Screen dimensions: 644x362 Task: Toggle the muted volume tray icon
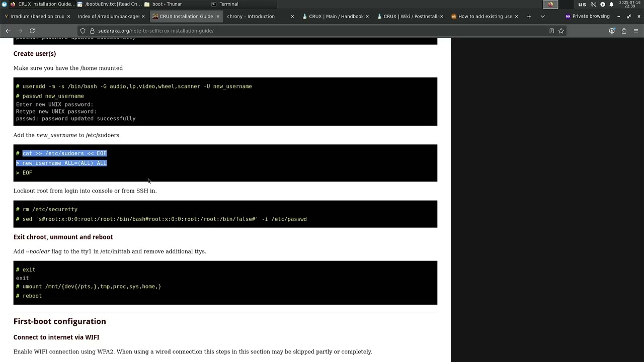point(593,4)
